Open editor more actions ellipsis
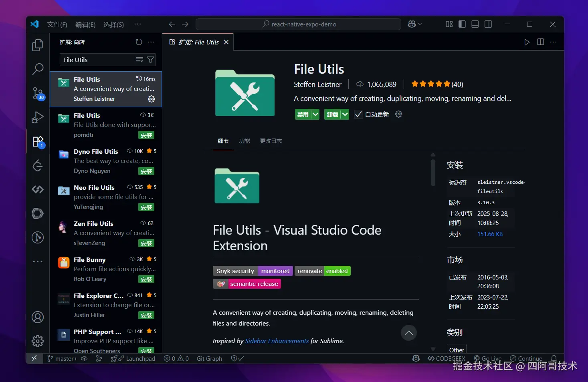Viewport: 588px width, 382px height. click(554, 42)
